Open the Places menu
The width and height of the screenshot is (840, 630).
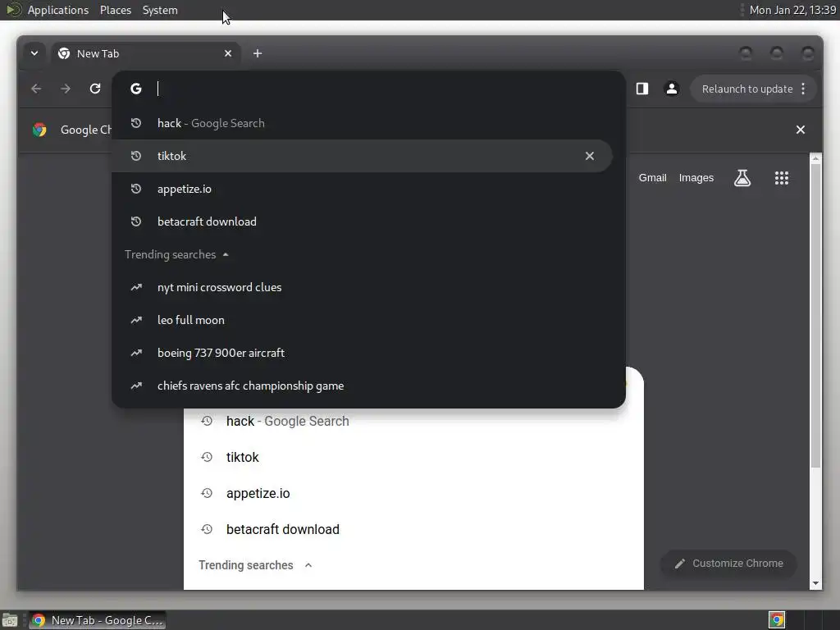115,10
